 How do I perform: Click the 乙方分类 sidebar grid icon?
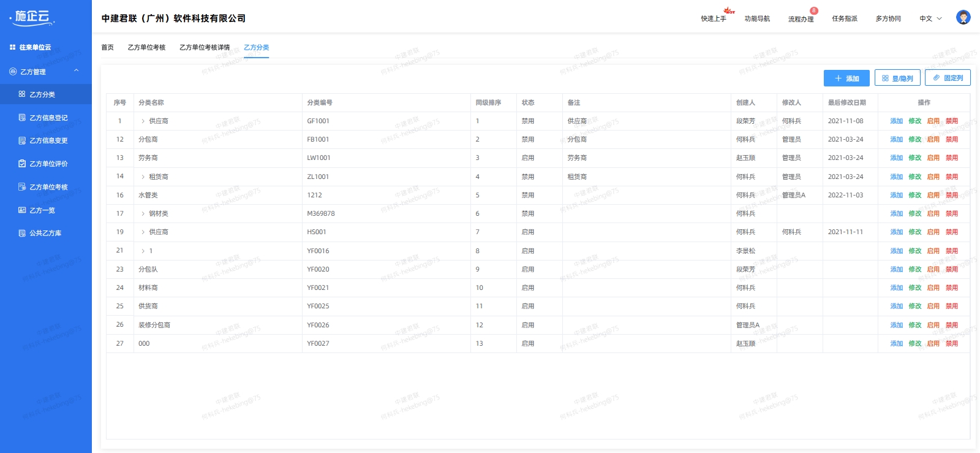[22, 94]
